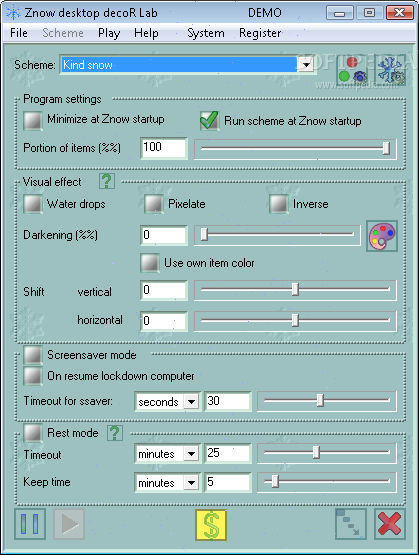This screenshot has height=555, width=419.
Task: Click the ssaver timeout field showing 30
Action: [x=228, y=401]
